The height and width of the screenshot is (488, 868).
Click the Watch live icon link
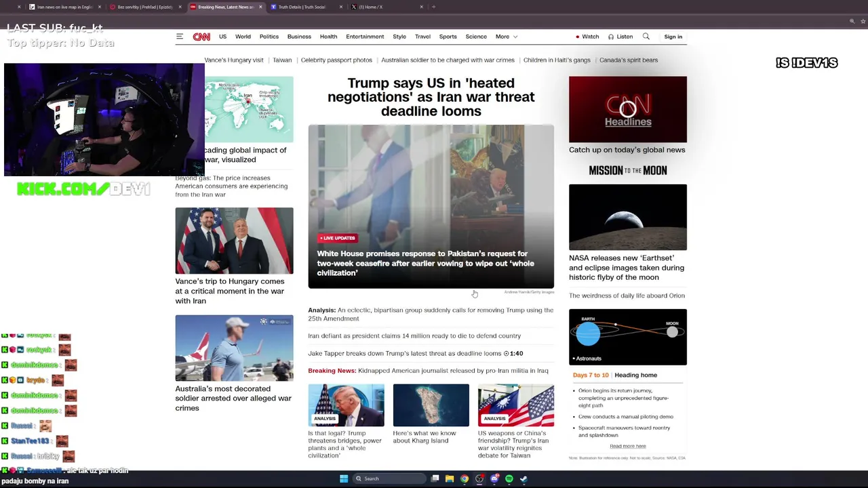587,37
